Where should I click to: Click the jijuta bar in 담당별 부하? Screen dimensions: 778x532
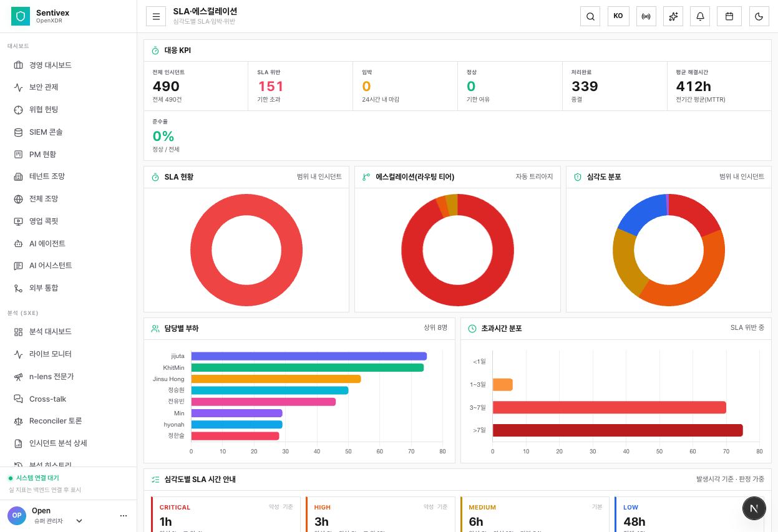click(x=309, y=356)
